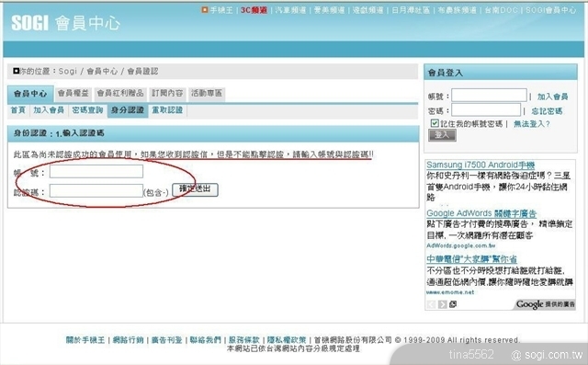Open the 台南DOC link in top navigation
Screen dimensions: 588x365
click(x=501, y=10)
